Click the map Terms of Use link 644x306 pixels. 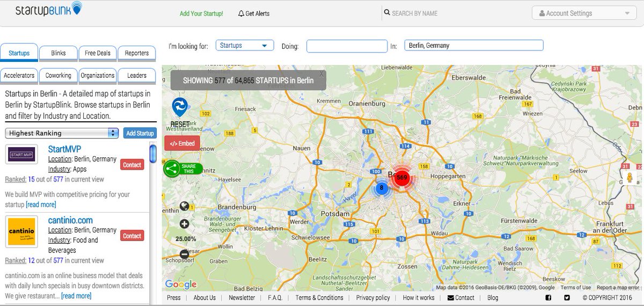576,288
